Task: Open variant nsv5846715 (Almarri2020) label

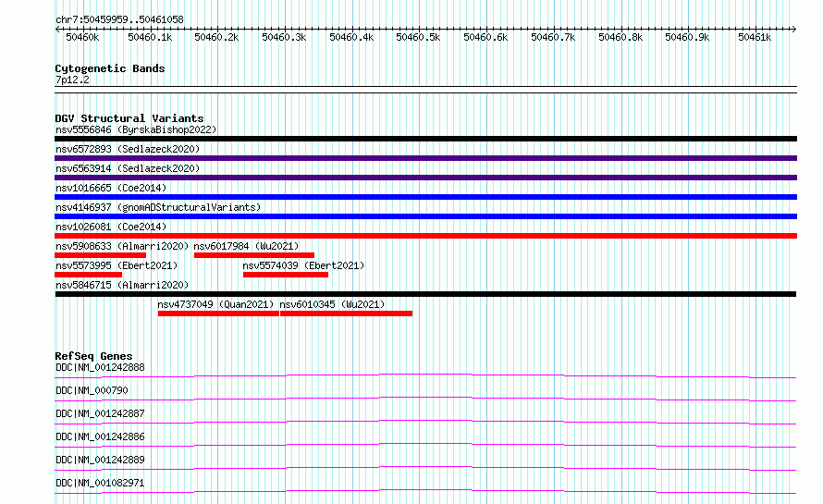Action: [122, 285]
